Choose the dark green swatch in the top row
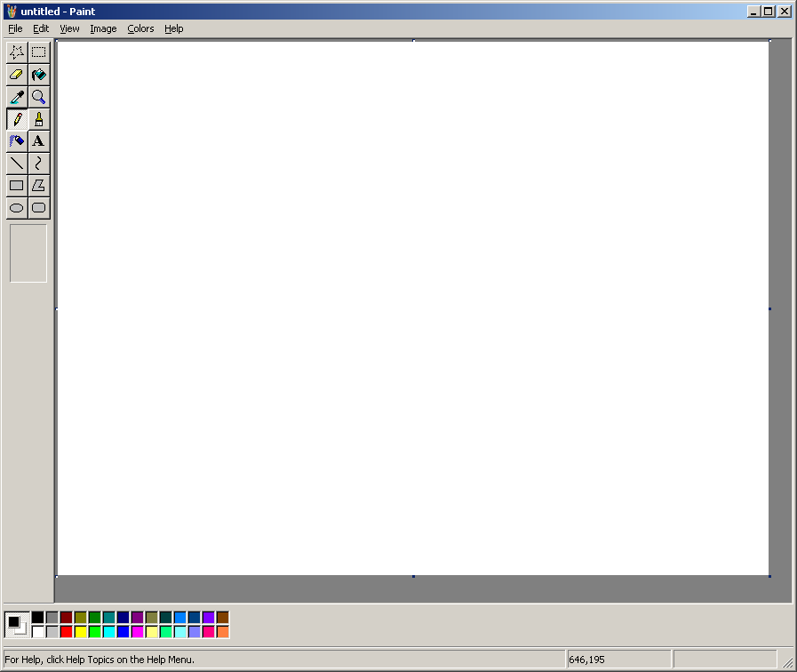The height and width of the screenshot is (672, 797). click(94, 618)
